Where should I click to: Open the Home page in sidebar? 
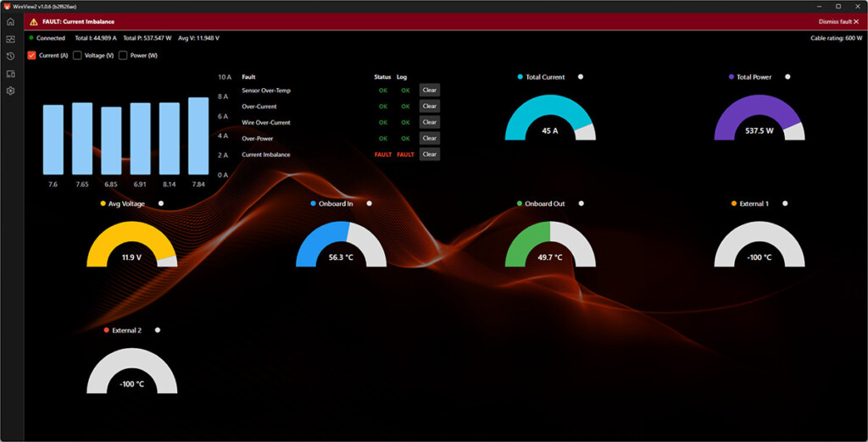click(x=10, y=21)
